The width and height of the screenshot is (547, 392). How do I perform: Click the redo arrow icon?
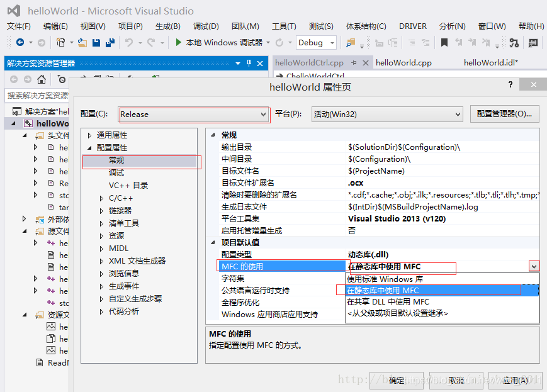(151, 43)
